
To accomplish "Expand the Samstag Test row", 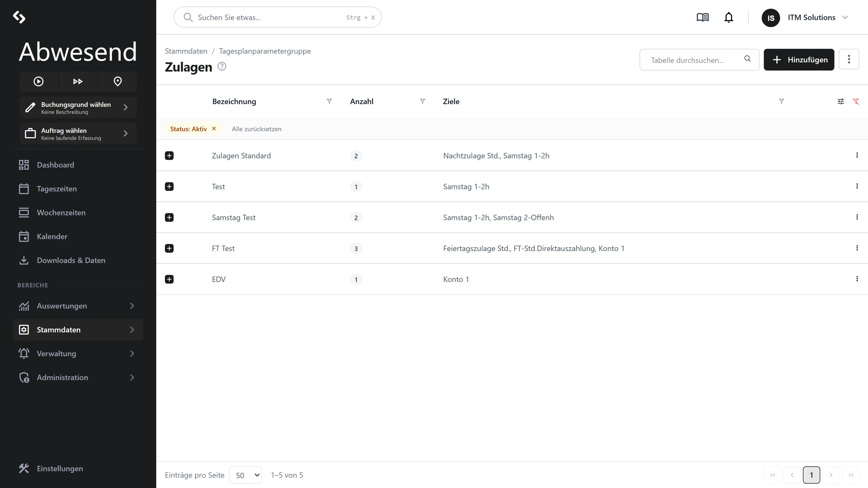I will click(169, 217).
